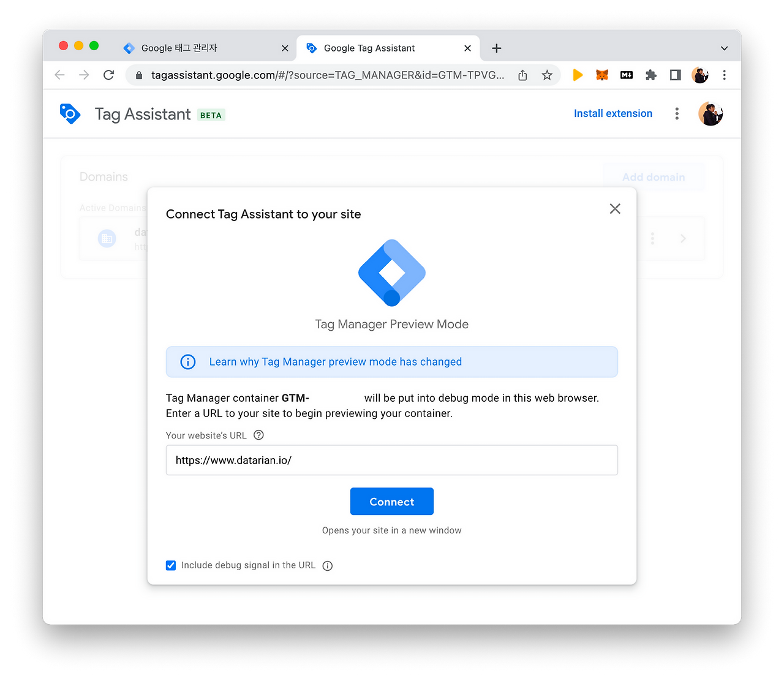This screenshot has width=784, height=681.
Task: Click Install extension link
Action: coord(613,113)
